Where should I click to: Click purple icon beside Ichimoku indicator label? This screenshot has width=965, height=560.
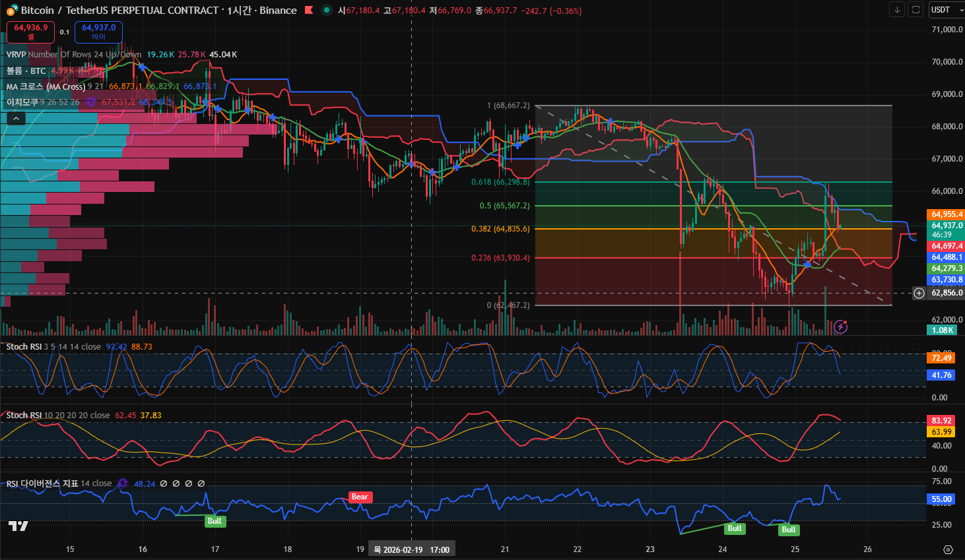point(91,102)
